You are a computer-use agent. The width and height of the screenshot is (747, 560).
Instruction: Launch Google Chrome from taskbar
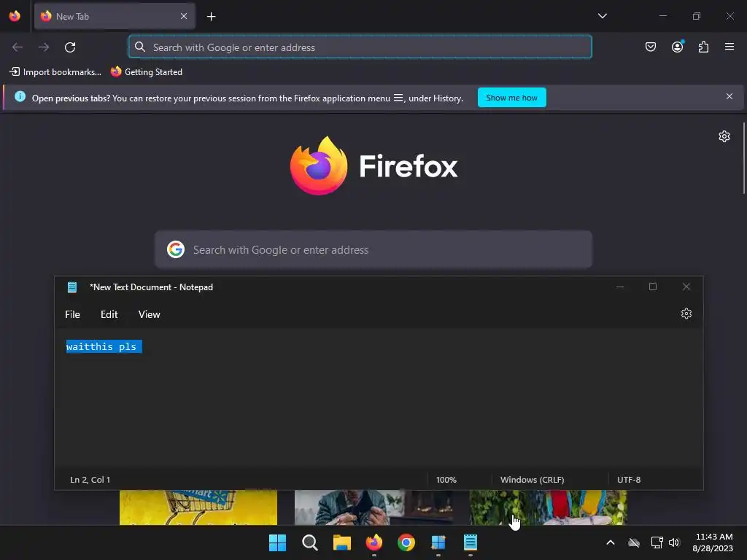point(406,542)
